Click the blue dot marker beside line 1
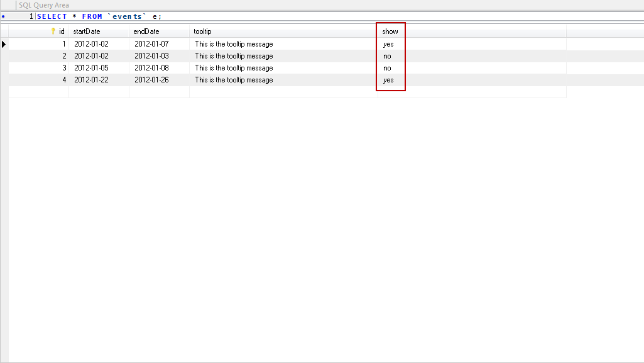The height and width of the screenshot is (363, 644). point(3,16)
